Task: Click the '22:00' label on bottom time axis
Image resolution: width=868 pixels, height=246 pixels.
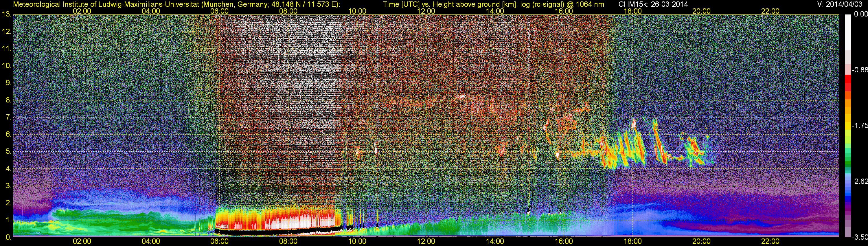Action: coord(770,241)
